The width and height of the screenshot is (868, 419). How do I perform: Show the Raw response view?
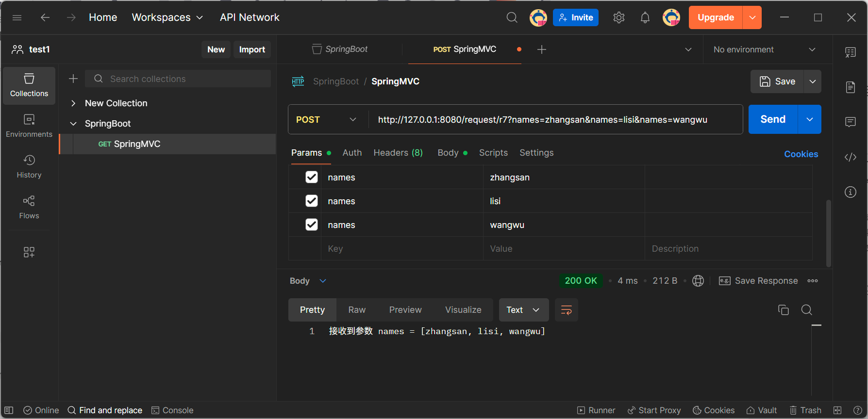pyautogui.click(x=357, y=310)
